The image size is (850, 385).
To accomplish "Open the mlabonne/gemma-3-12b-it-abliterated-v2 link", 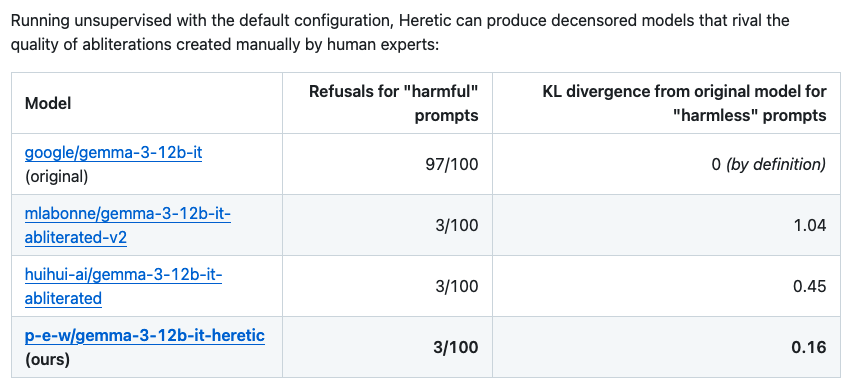I will click(127, 225).
